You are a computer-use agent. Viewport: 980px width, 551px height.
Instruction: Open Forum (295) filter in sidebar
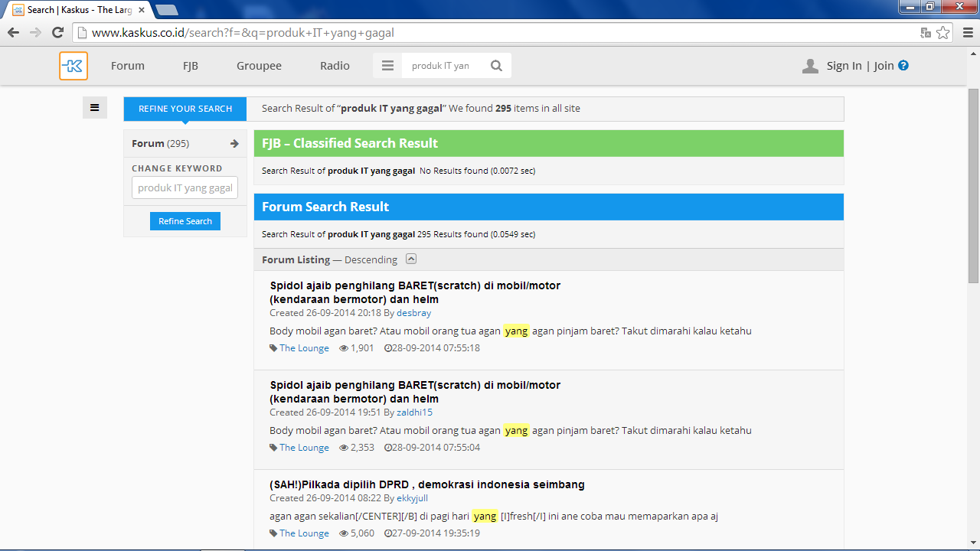[185, 144]
